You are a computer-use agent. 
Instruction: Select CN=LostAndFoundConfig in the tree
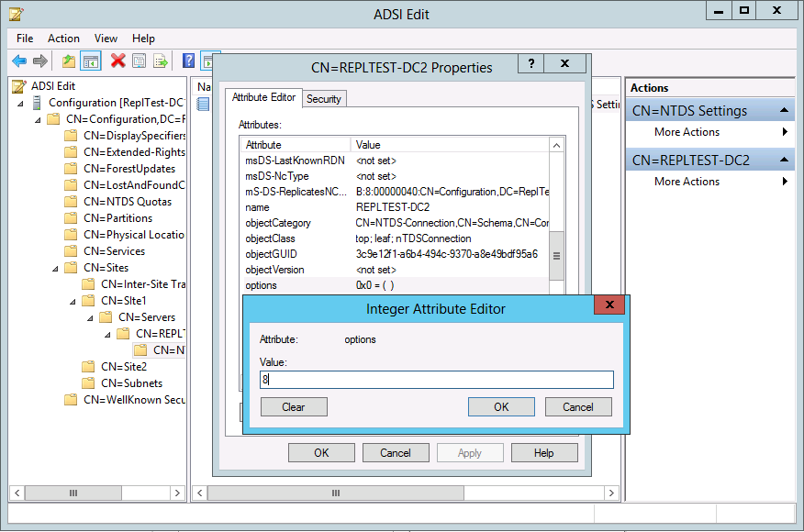point(134,185)
